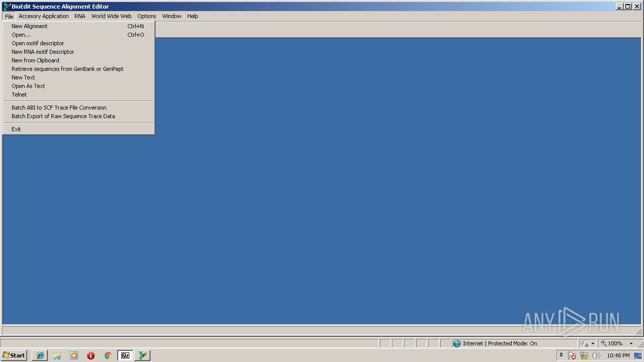Choose Retrieve sequences from GenBank or GenPept

78,69
